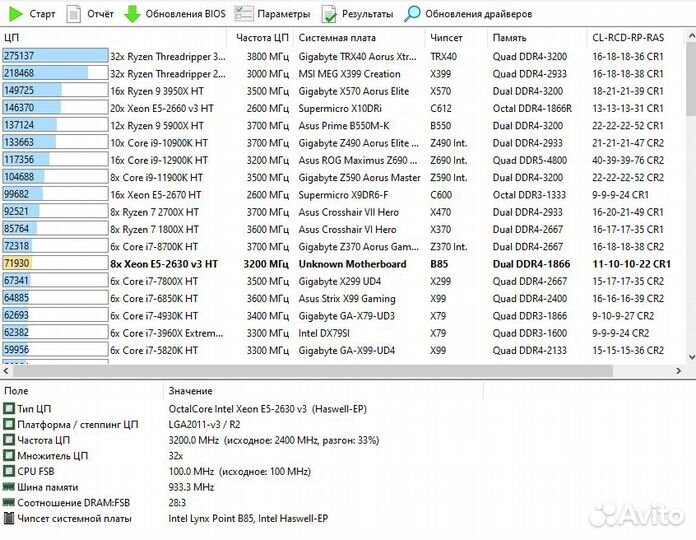Click the Поле column header
This screenshot has height=540, width=696.
(x=82, y=391)
